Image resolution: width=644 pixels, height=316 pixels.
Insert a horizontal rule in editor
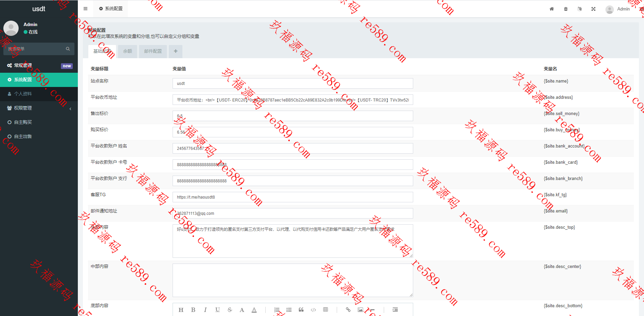[x=372, y=310]
